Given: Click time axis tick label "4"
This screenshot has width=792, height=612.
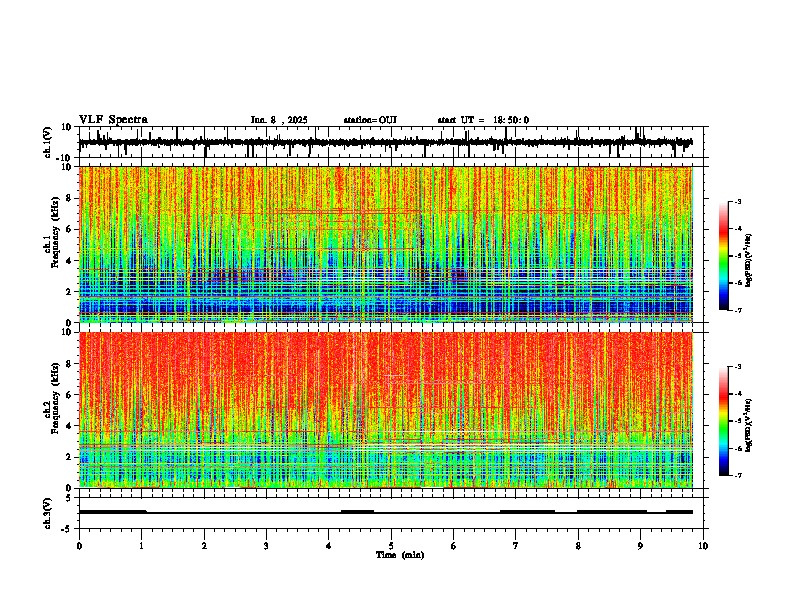Looking at the screenshot, I should tap(329, 546).
